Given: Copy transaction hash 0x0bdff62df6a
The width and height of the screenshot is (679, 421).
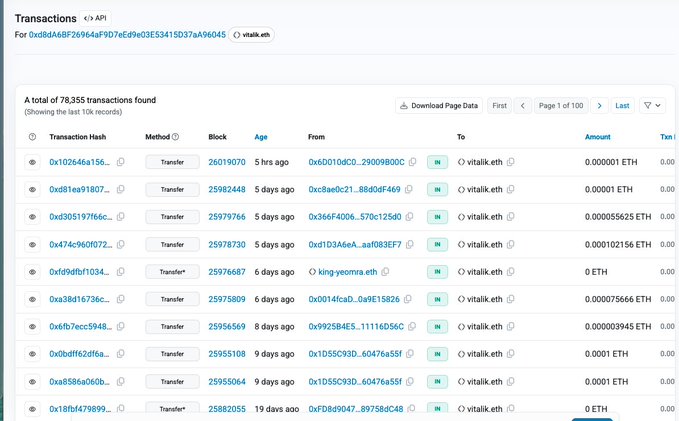Looking at the screenshot, I should (x=121, y=353).
